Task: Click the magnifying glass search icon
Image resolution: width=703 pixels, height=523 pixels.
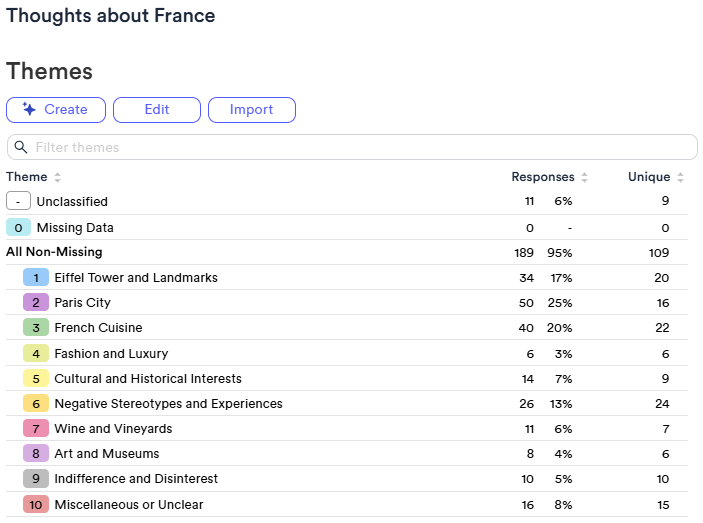Action: [x=21, y=147]
